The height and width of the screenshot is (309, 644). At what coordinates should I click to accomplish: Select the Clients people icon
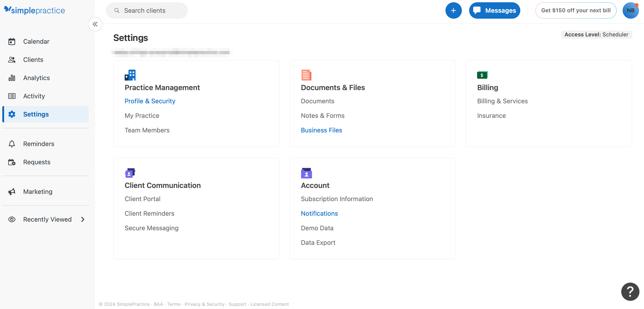[x=12, y=60]
